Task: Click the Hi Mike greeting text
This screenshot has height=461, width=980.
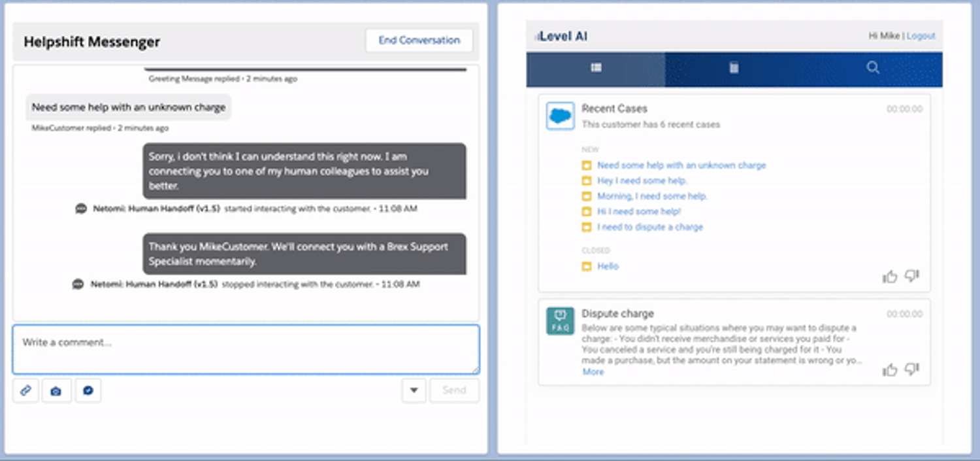Action: 884,36
